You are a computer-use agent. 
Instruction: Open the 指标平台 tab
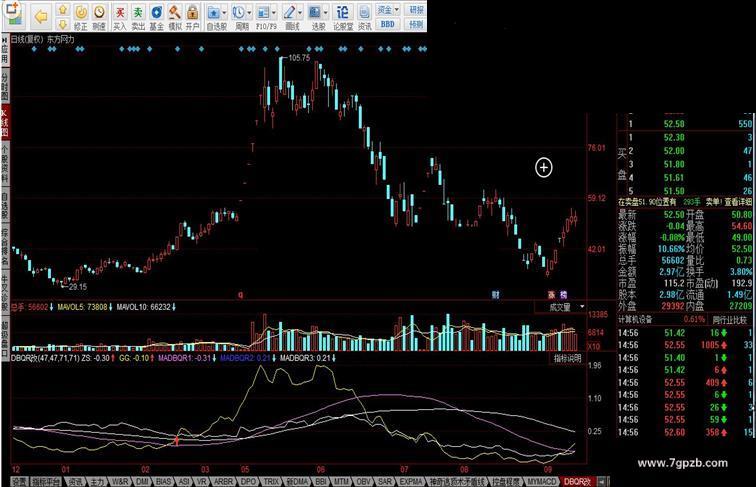tap(46, 482)
